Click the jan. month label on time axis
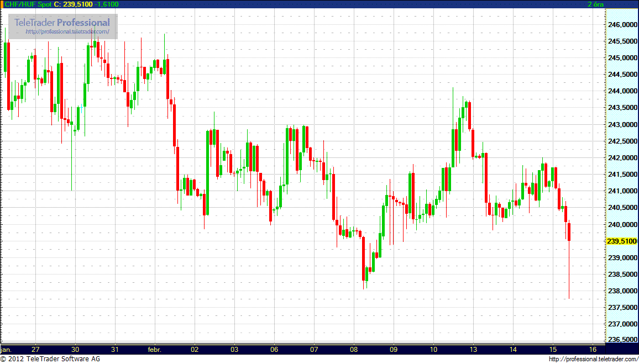Viewport: 639px width, 364px height. pos(6,349)
